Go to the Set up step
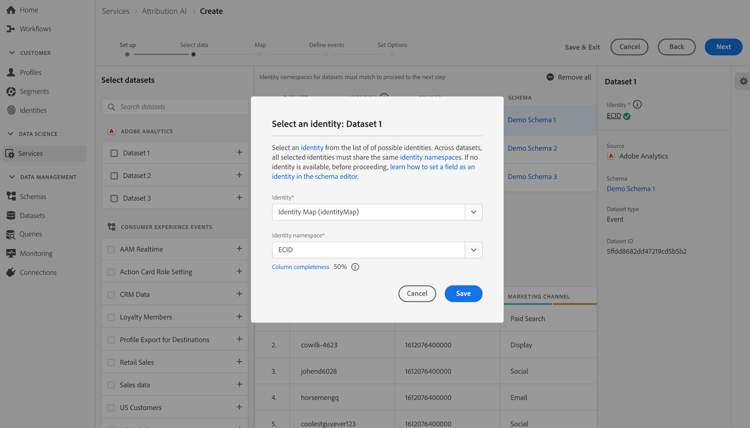750x428 pixels. click(x=127, y=54)
